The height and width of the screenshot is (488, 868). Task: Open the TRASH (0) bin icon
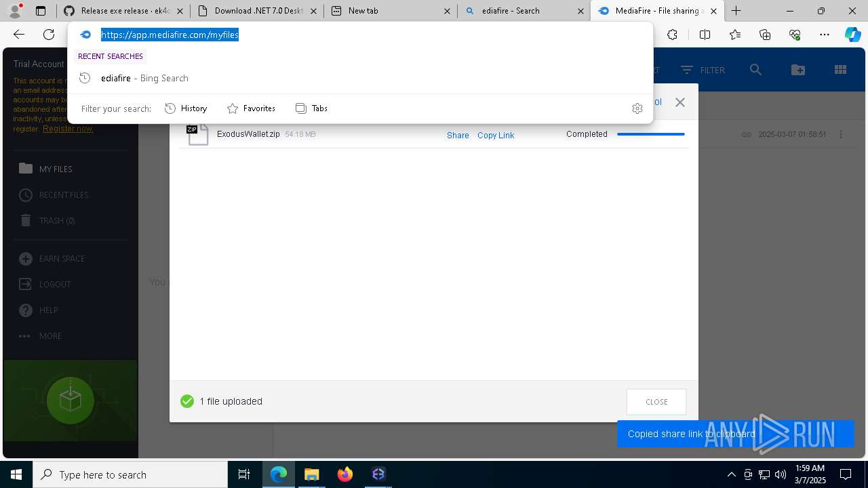click(x=26, y=220)
